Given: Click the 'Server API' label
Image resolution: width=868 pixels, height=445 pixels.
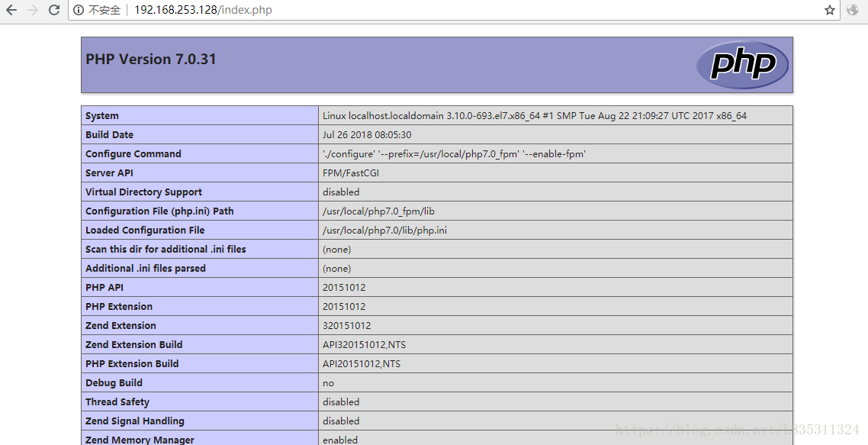Looking at the screenshot, I should pyautogui.click(x=109, y=173).
